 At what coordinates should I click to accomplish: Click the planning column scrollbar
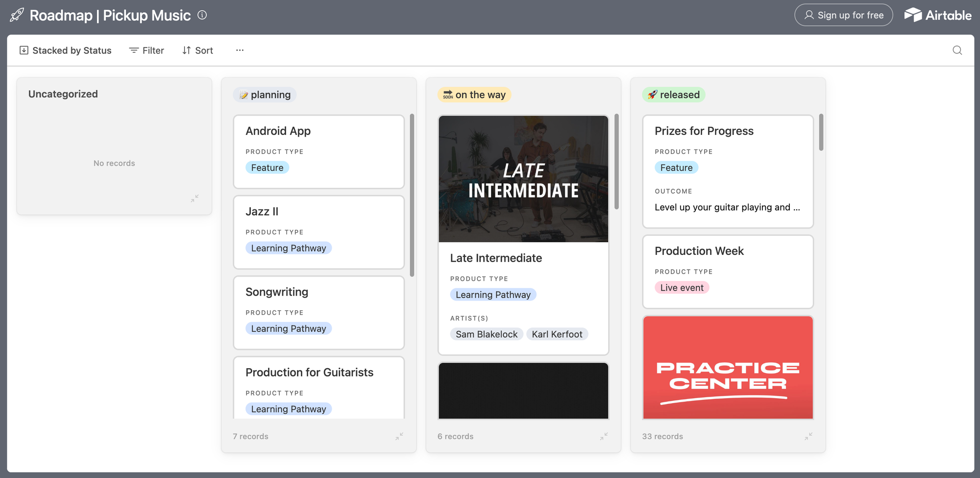[x=412, y=195]
